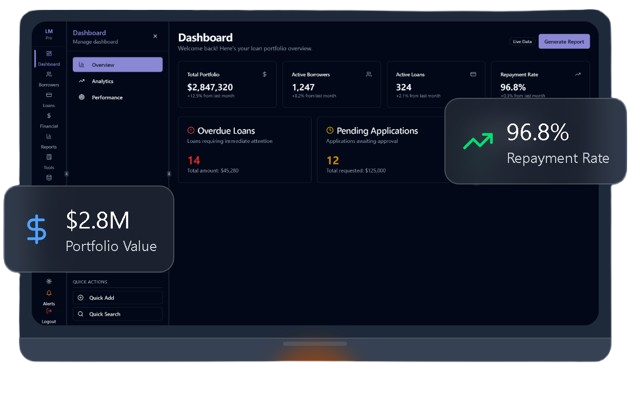The height and width of the screenshot is (395, 632).
Task: Click the 324 active loans count
Action: [x=403, y=87]
